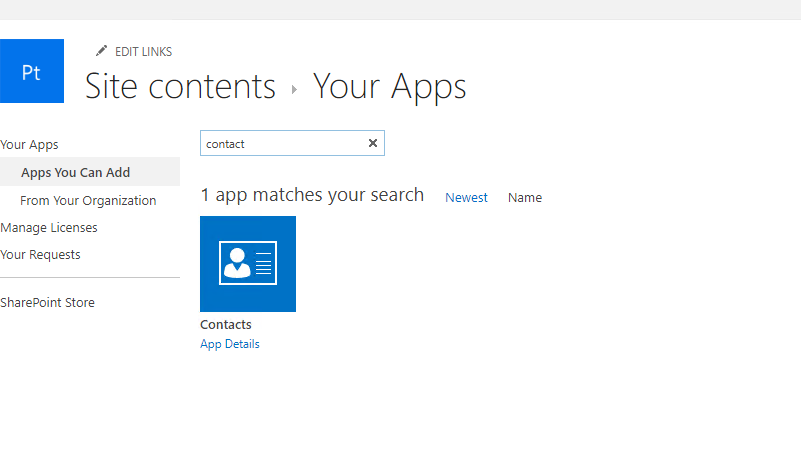Click the '1 app matches your search' text
The height and width of the screenshot is (466, 801).
pos(312,195)
